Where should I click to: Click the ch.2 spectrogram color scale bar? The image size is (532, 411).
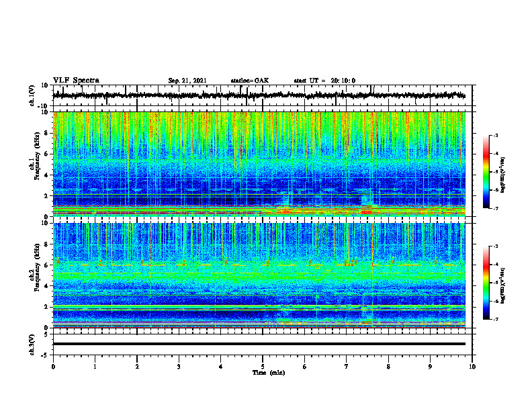[x=486, y=283]
